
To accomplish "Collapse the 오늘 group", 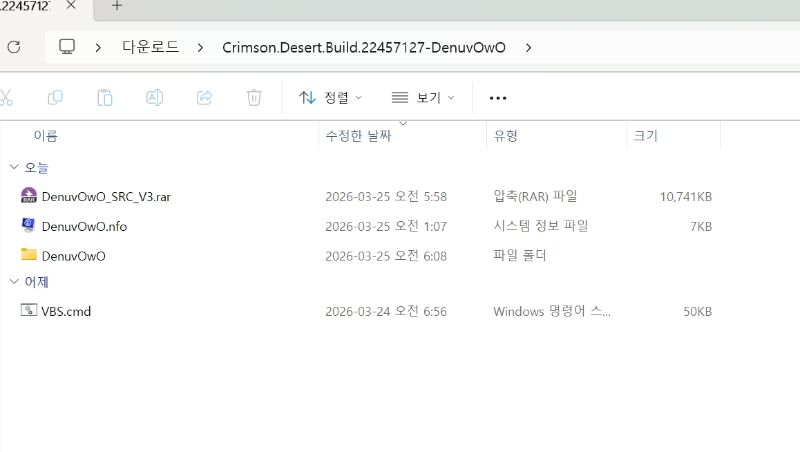I will [x=13, y=167].
